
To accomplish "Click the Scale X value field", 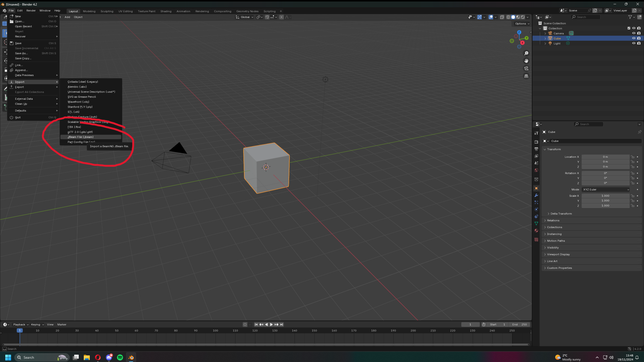I will (x=605, y=196).
